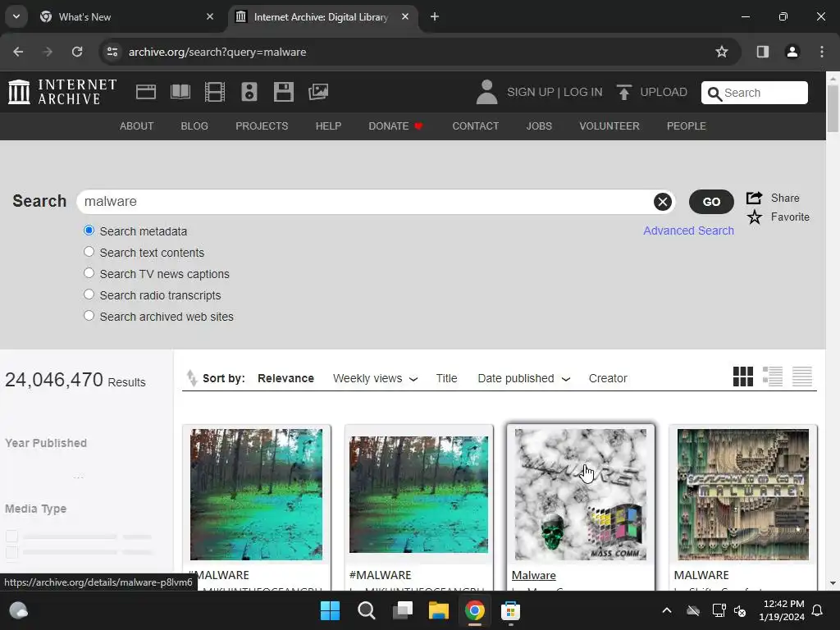Viewport: 840px width, 630px height.
Task: Bookmark this page with star icon
Action: click(x=722, y=52)
